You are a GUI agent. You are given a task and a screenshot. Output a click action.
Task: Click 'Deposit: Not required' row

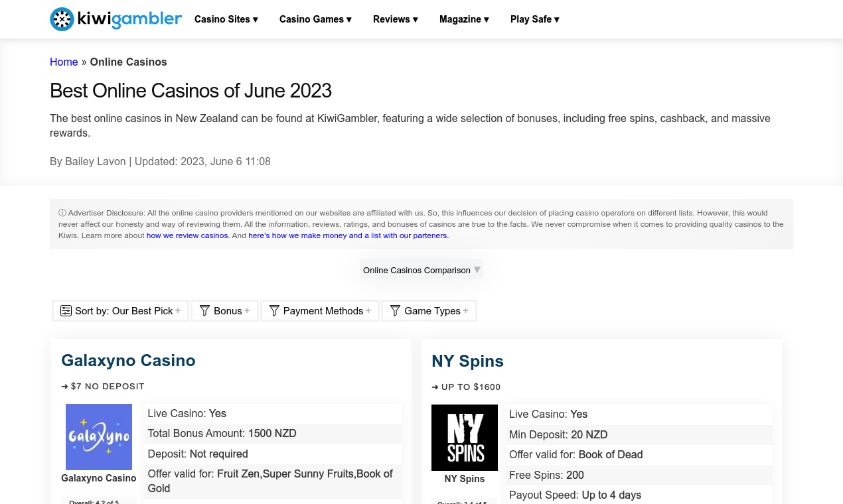[x=273, y=454]
